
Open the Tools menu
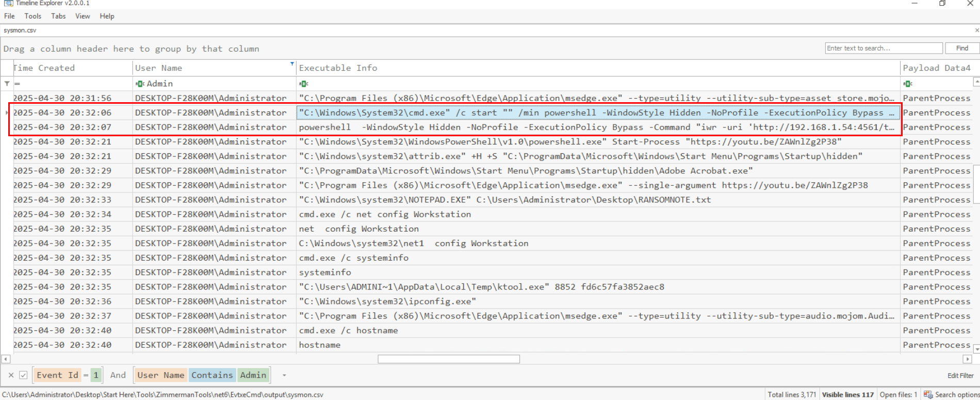(32, 16)
